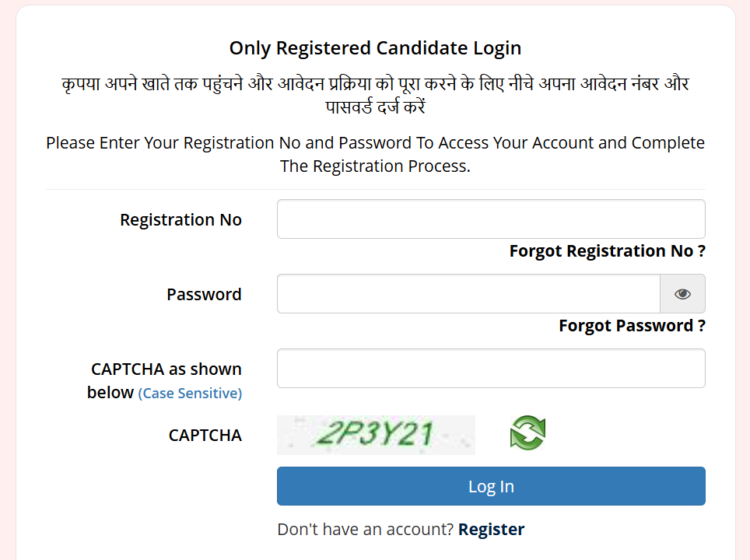The width and height of the screenshot is (750, 560).
Task: Click the CAPTCHA image showing 2P3Y21
Action: pos(376,435)
